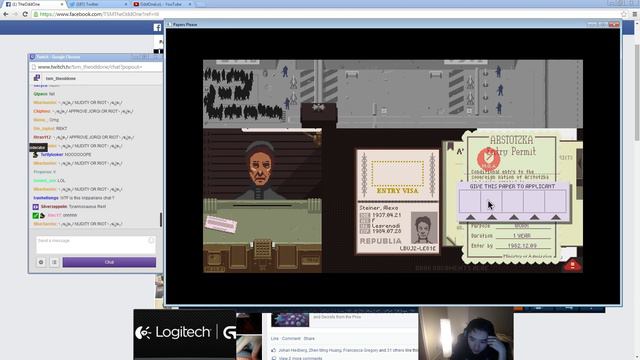This screenshot has height=360, width=640.
Task: Go back using the browser back arrow
Action: 5,14
